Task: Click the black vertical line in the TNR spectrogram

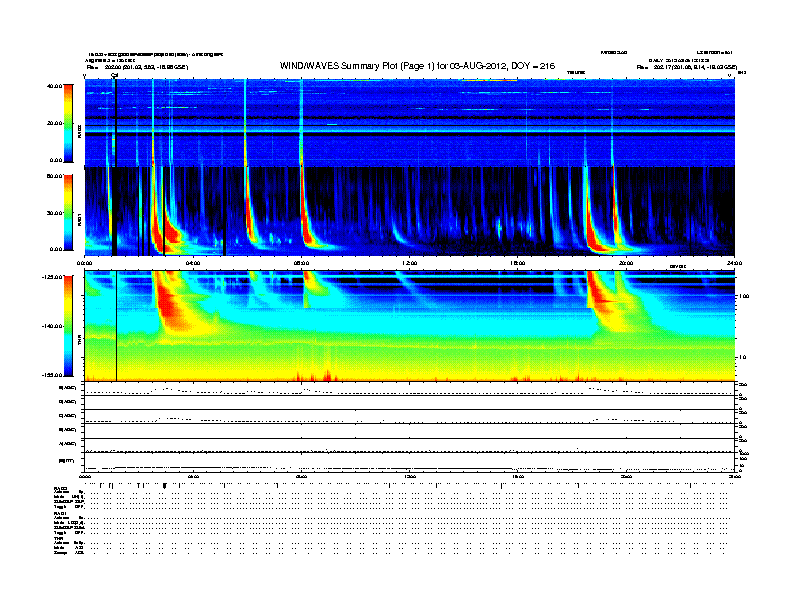Action: [117, 326]
